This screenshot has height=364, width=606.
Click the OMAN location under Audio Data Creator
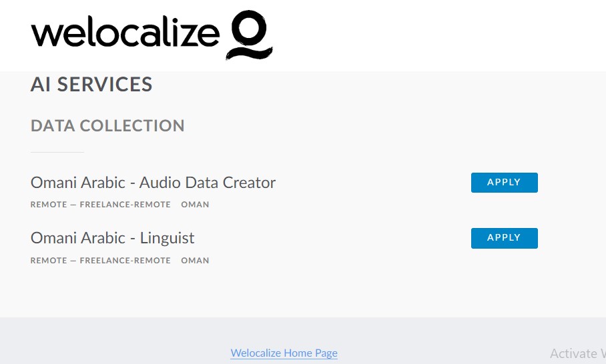click(195, 205)
